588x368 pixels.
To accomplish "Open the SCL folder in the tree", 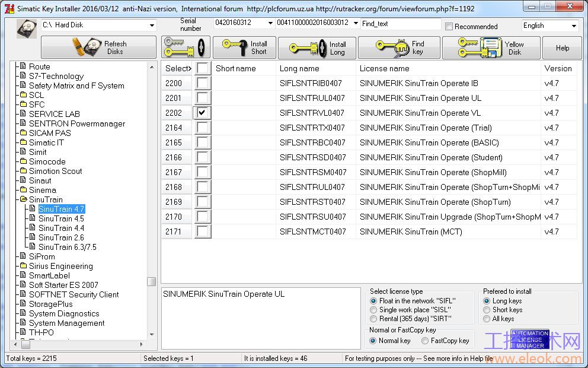I will click(x=36, y=95).
